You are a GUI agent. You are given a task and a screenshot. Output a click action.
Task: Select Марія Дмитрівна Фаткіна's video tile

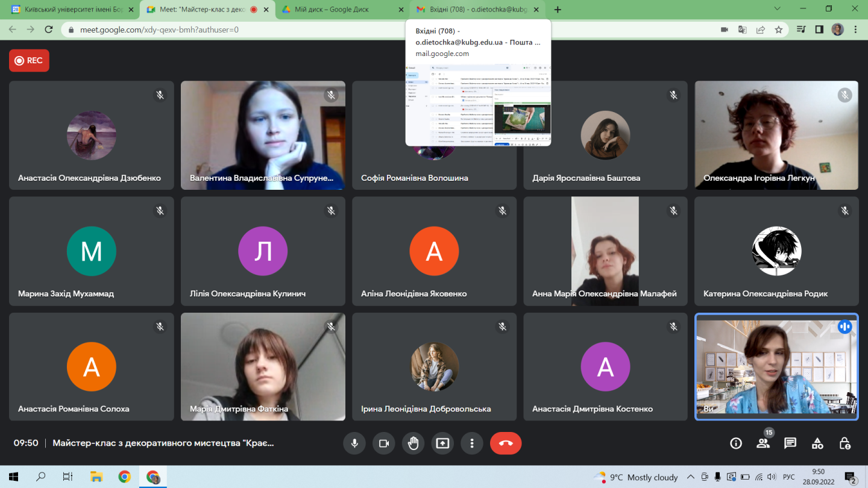[x=263, y=366]
